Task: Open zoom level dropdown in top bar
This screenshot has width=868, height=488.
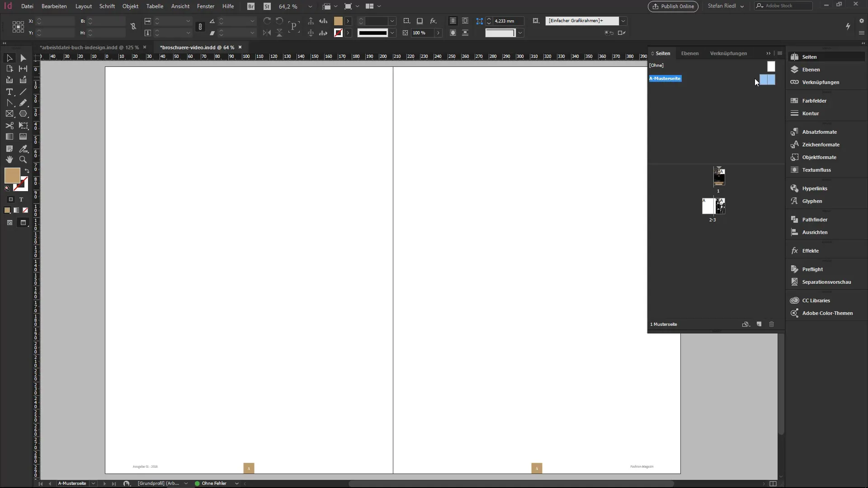Action: (310, 6)
